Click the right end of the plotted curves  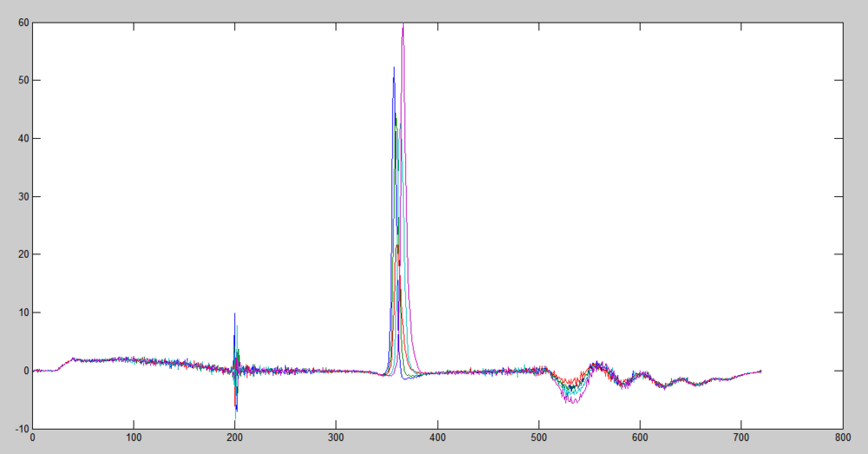click(x=761, y=371)
